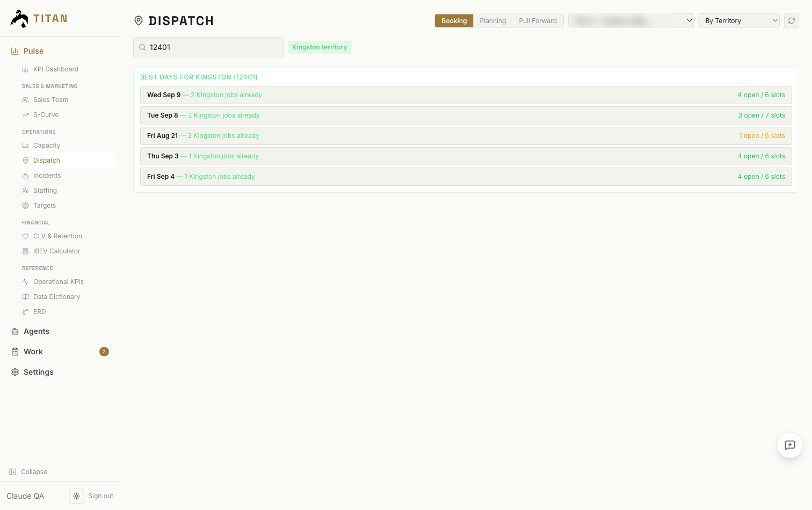Click the refresh icon button

792,21
